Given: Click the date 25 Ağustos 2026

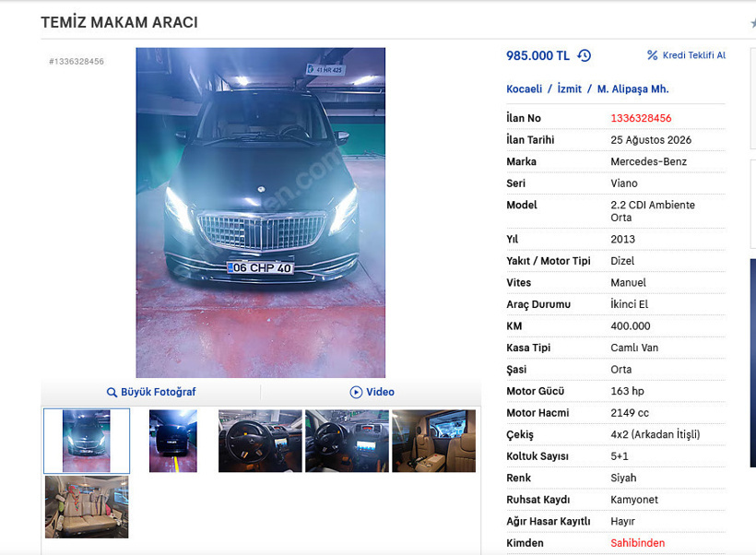Looking at the screenshot, I should tap(651, 140).
